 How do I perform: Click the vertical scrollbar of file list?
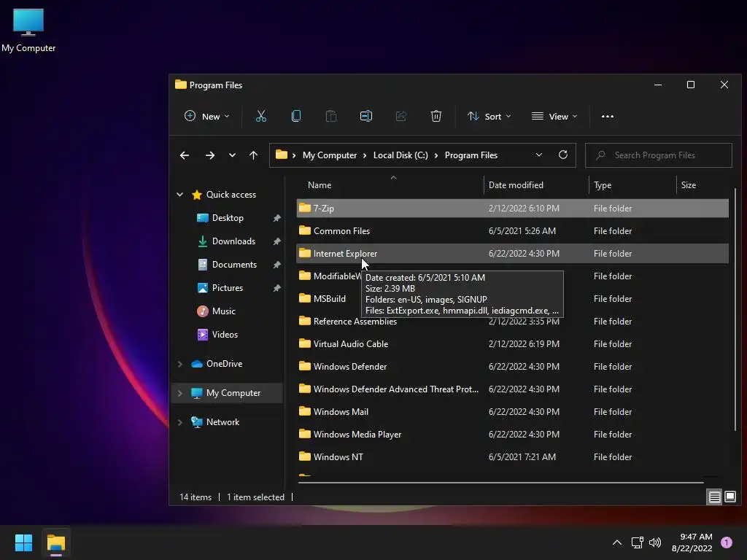click(x=735, y=309)
